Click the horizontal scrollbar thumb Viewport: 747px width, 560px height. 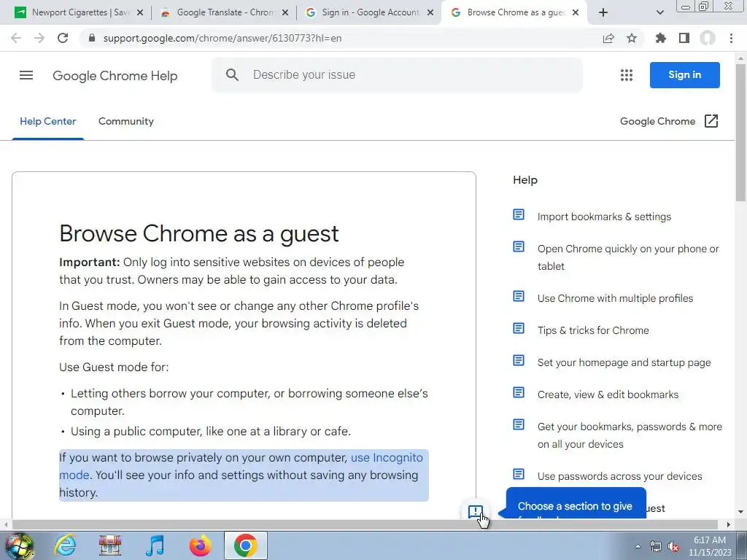coord(365,524)
